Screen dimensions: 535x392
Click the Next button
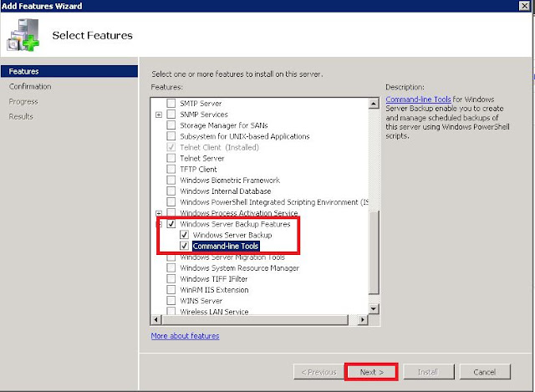[x=371, y=372]
